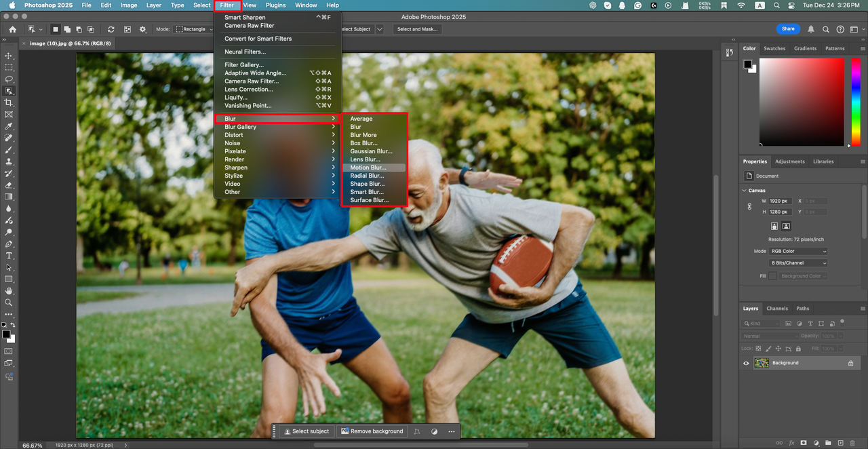Open the Normal blend mode dropdown

point(770,336)
